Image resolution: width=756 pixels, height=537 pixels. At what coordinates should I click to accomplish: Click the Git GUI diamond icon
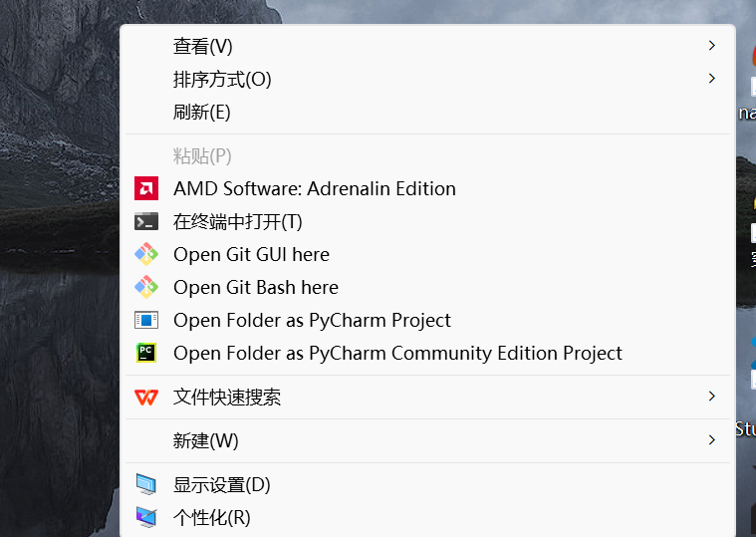click(145, 254)
